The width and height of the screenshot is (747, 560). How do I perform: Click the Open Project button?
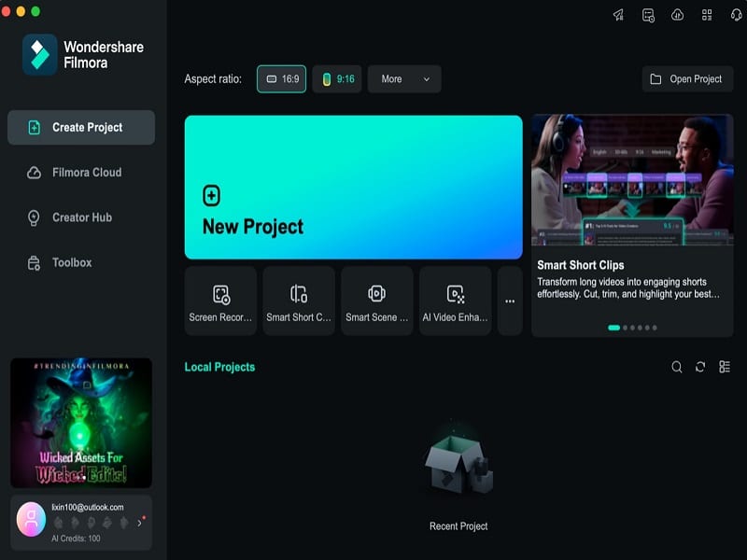pyautogui.click(x=687, y=79)
